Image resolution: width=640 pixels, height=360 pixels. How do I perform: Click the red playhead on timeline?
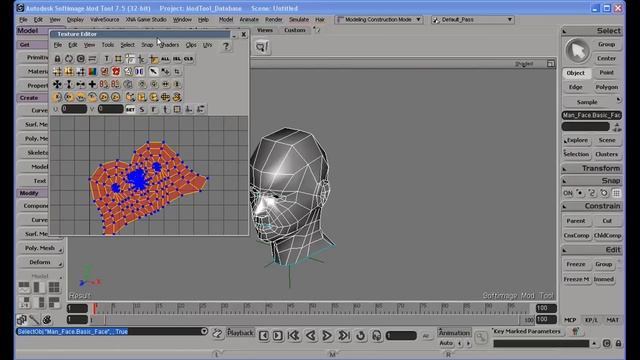[x=95, y=308]
